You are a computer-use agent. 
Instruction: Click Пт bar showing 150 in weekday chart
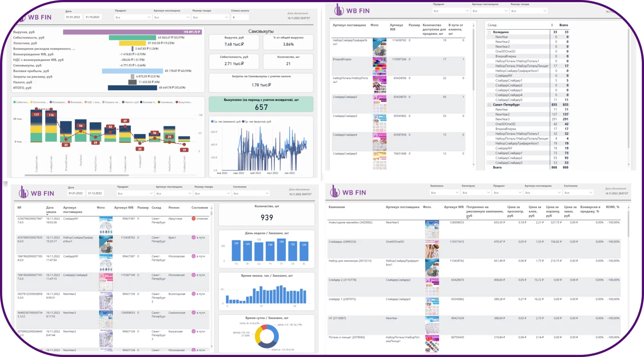(281, 250)
